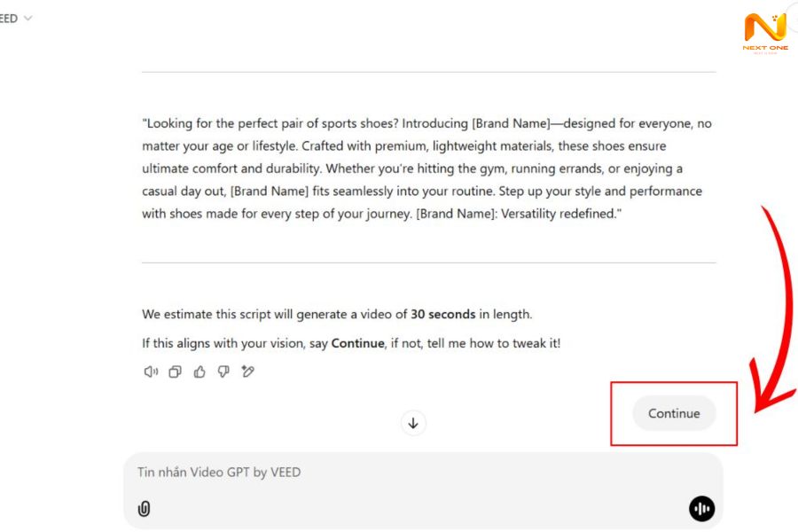Focus the 'Tin nhắn Video GPT by VEED' input

[399, 473]
